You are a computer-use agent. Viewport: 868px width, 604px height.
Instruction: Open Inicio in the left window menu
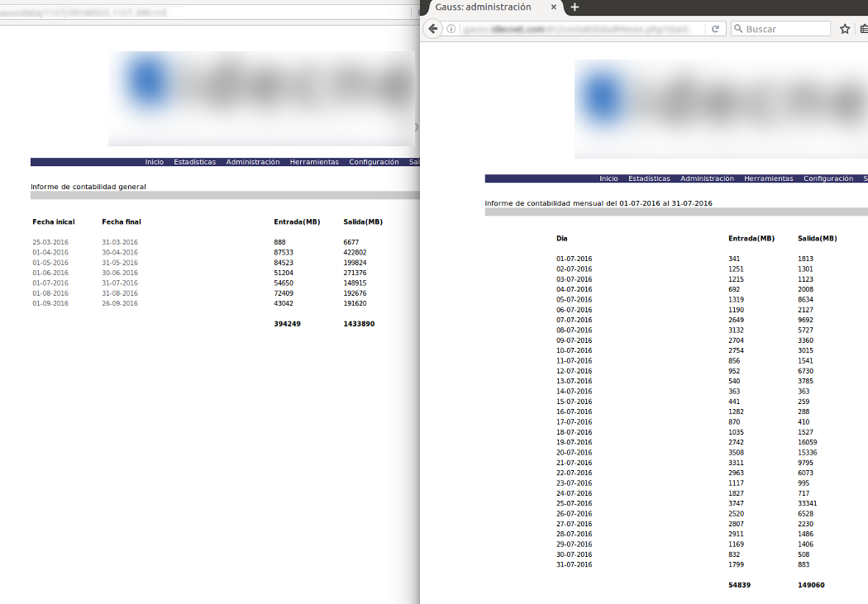(155, 162)
